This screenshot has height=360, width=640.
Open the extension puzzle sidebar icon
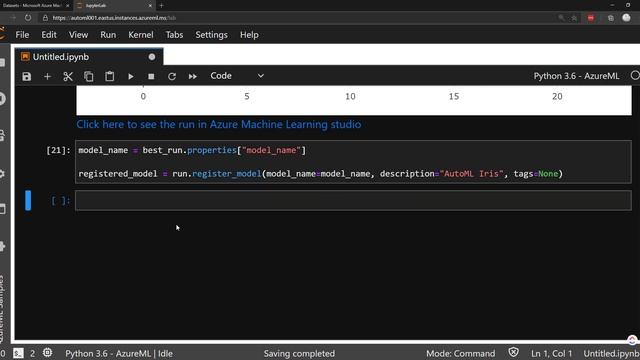tap(2, 246)
